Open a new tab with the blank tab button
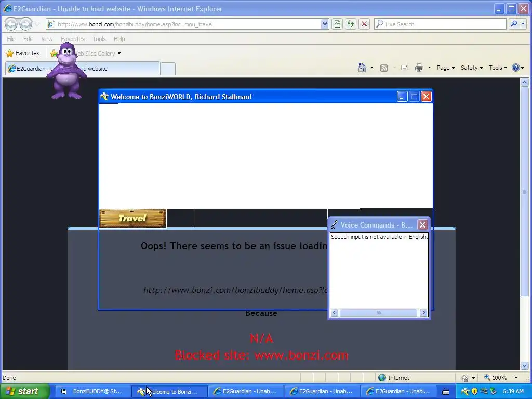The image size is (532, 399). [168, 69]
